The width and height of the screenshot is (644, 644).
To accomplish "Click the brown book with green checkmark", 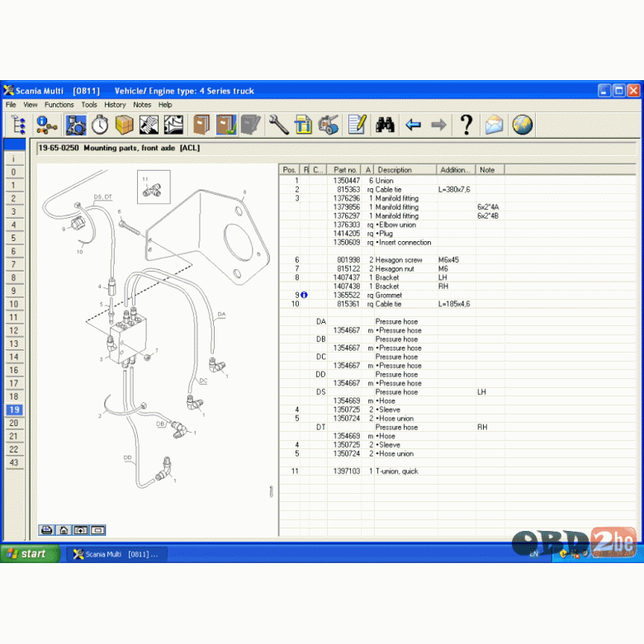I will click(226, 125).
